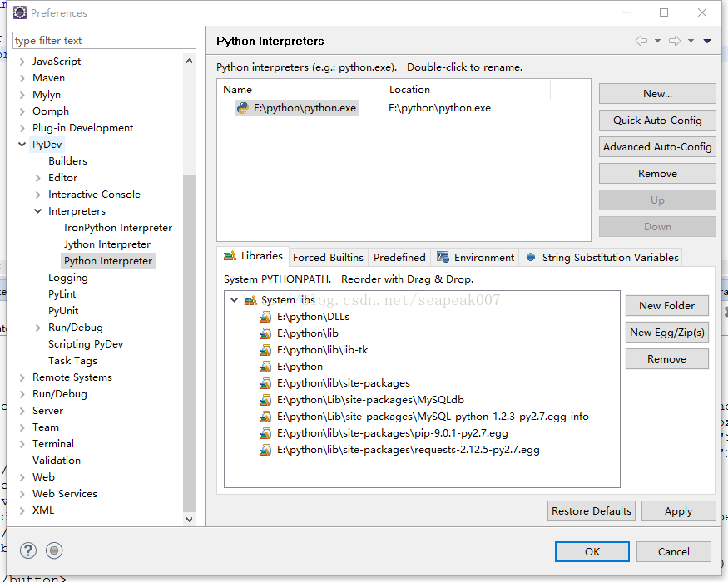This screenshot has height=582, width=728.
Task: Click the Apply button
Action: pyautogui.click(x=678, y=511)
